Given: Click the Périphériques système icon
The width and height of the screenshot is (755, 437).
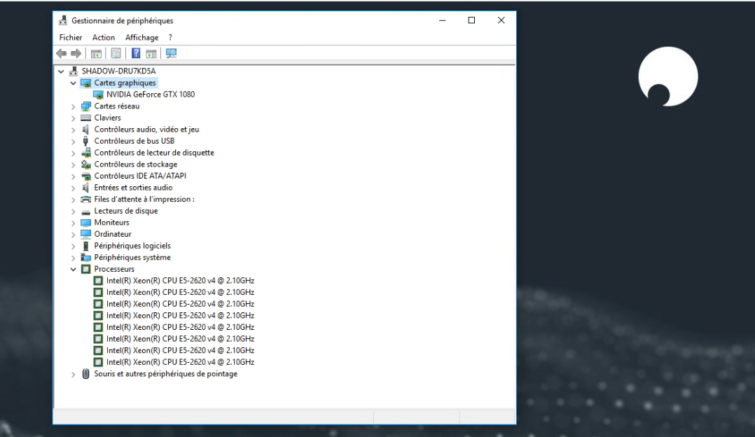Looking at the screenshot, I should [x=86, y=257].
